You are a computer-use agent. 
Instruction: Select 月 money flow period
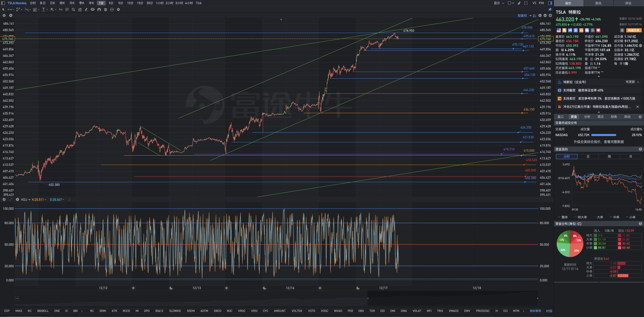[631, 157]
